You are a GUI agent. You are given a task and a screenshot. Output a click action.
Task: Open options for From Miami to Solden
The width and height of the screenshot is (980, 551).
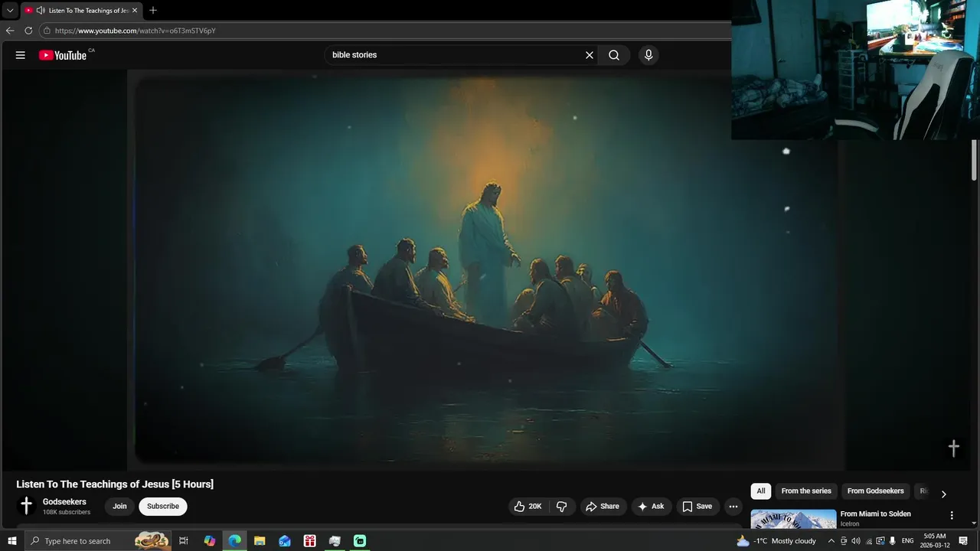pos(952,516)
